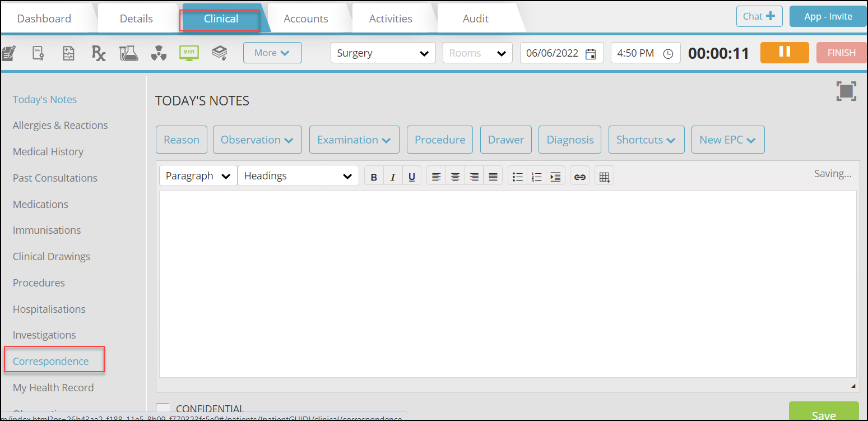Select the Clinical tab
Screen dimensions: 868x421
(x=221, y=18)
